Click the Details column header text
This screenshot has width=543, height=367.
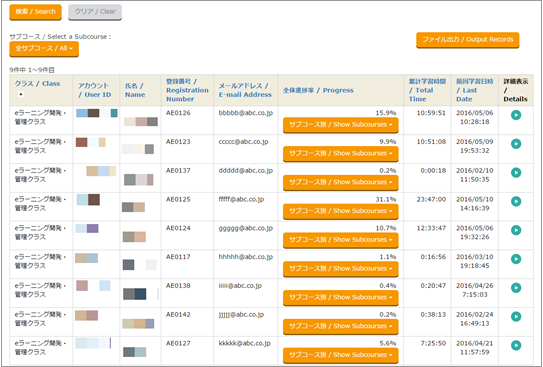(516, 90)
